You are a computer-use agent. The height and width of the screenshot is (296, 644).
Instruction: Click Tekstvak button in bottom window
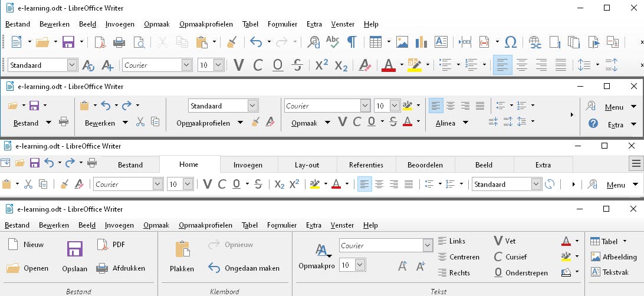tap(610, 272)
